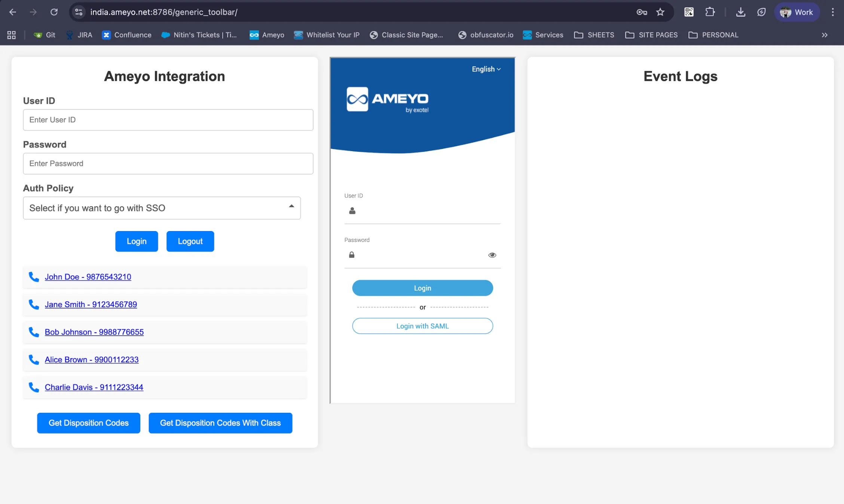Click the phone icon beside Bob Johnson
The height and width of the screenshot is (504, 844).
34,332
